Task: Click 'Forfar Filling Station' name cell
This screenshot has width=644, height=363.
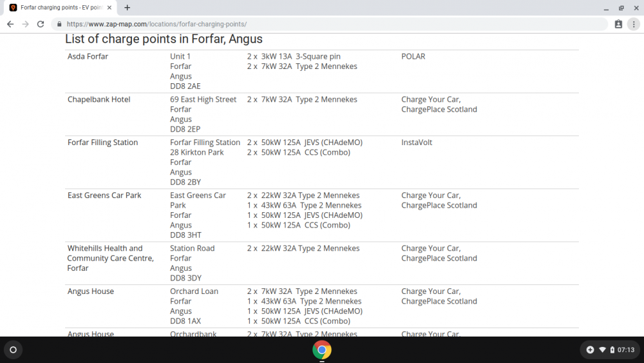Action: (x=102, y=142)
